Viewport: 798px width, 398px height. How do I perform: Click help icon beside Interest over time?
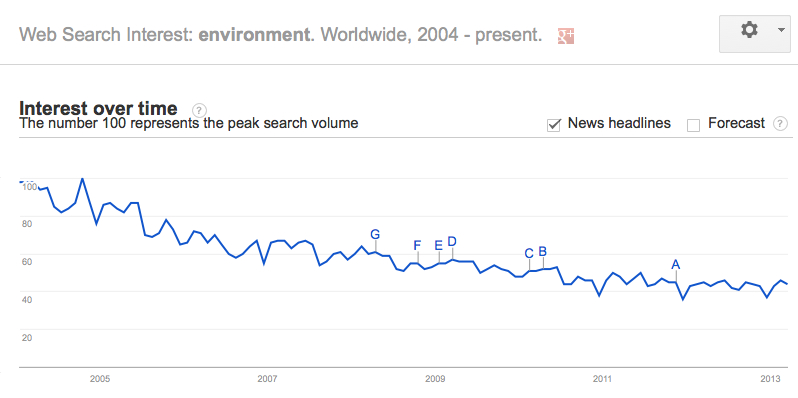[x=199, y=109]
